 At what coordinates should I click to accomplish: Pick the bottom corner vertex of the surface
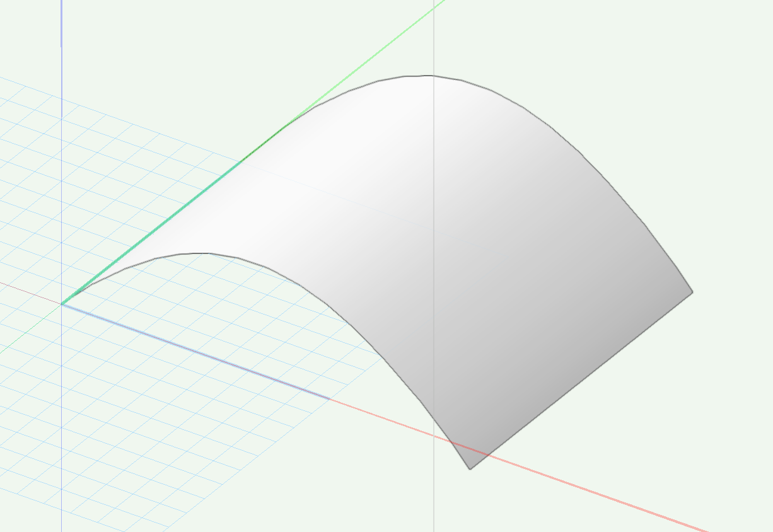470,469
